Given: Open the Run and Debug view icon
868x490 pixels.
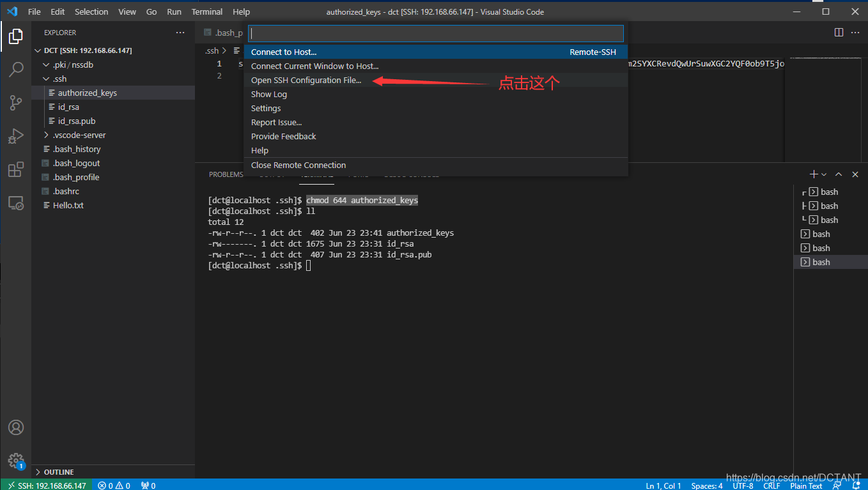Looking at the screenshot, I should click(16, 136).
